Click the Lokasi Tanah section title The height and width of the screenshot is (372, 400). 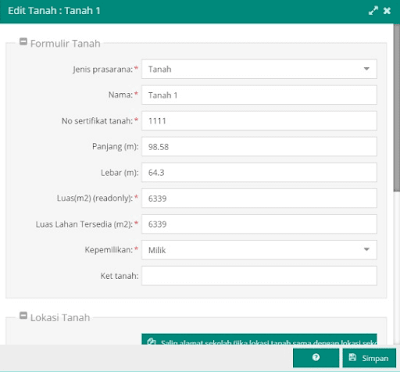pos(60,317)
